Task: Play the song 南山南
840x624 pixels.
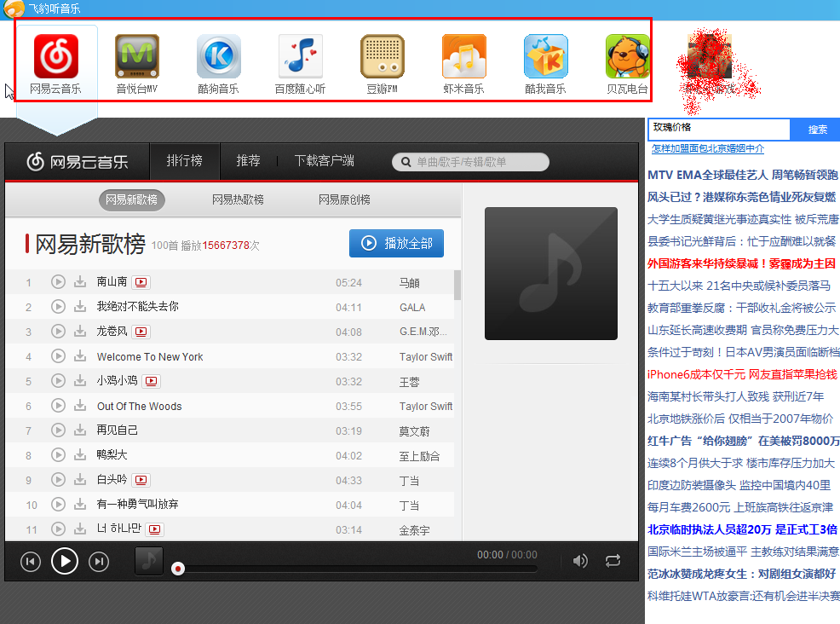Action: tap(58, 281)
